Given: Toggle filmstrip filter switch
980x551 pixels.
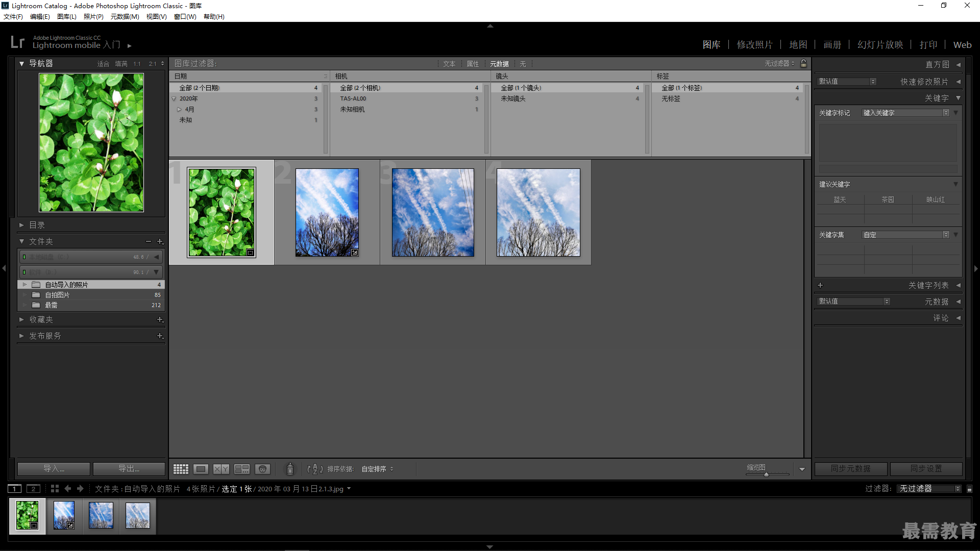Looking at the screenshot, I should coord(970,489).
